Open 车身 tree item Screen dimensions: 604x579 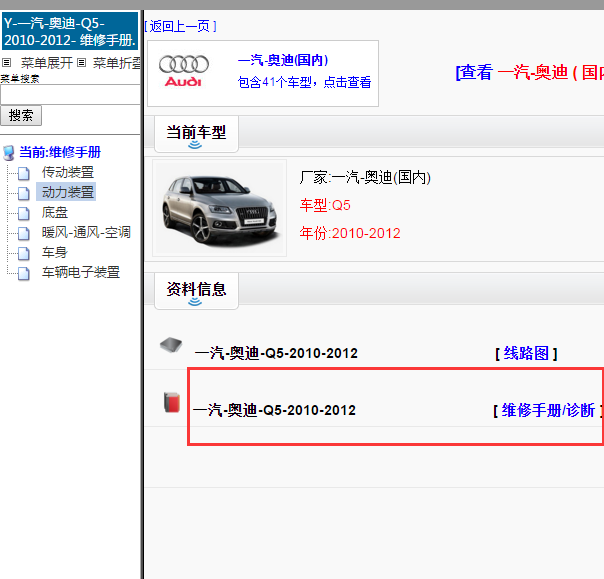click(x=55, y=252)
